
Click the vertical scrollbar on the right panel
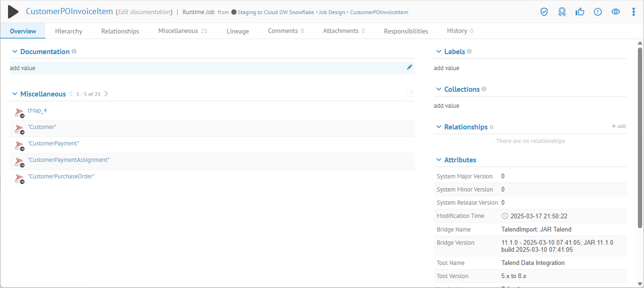pos(640,141)
